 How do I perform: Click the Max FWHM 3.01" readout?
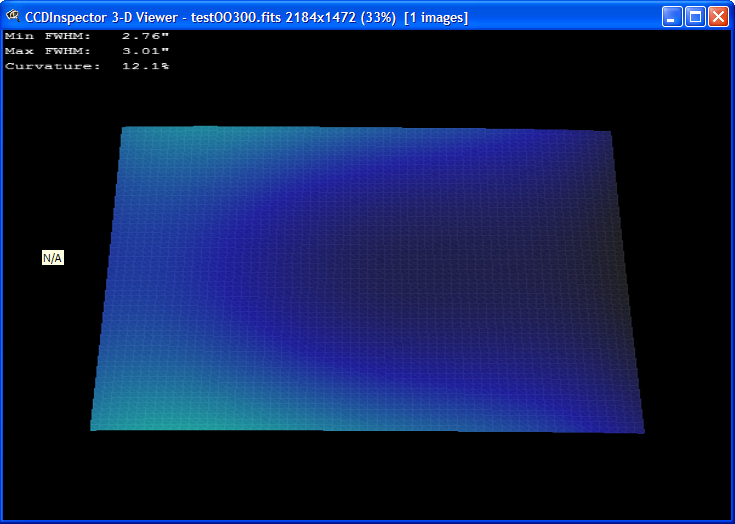pyautogui.click(x=87, y=51)
